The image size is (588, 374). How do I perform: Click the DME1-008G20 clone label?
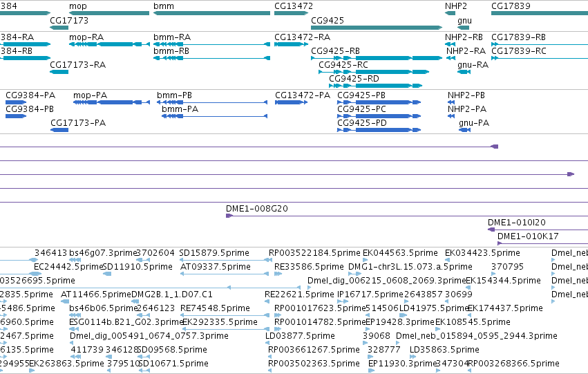click(257, 209)
